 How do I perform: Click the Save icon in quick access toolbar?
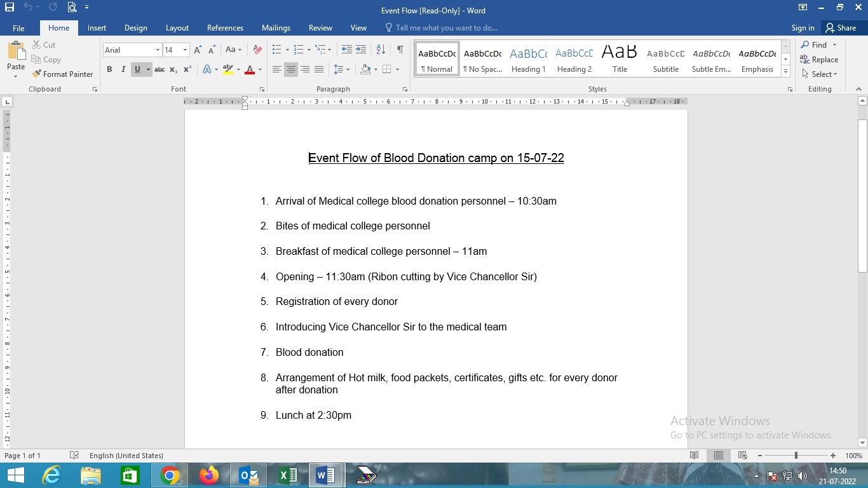coord(9,8)
